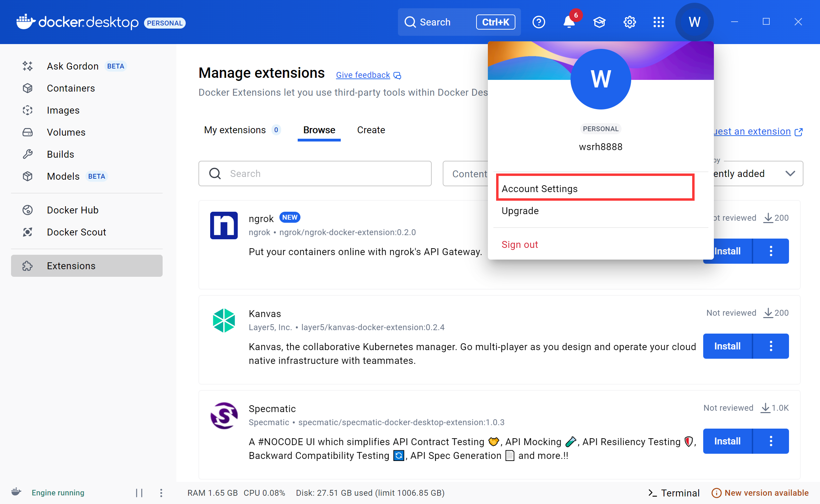Open the Learning Center graduation cap
The width and height of the screenshot is (820, 504).
pos(599,22)
